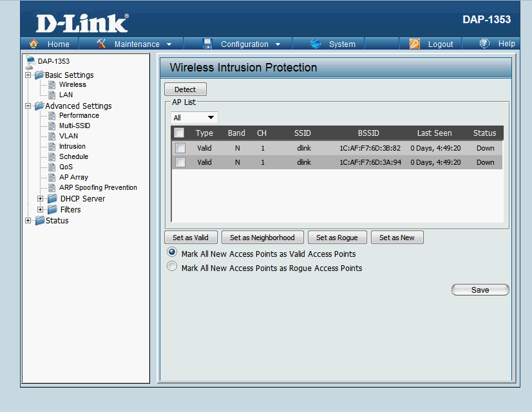This screenshot has height=412, width=532.
Task: Click Set as New button
Action: (397, 238)
